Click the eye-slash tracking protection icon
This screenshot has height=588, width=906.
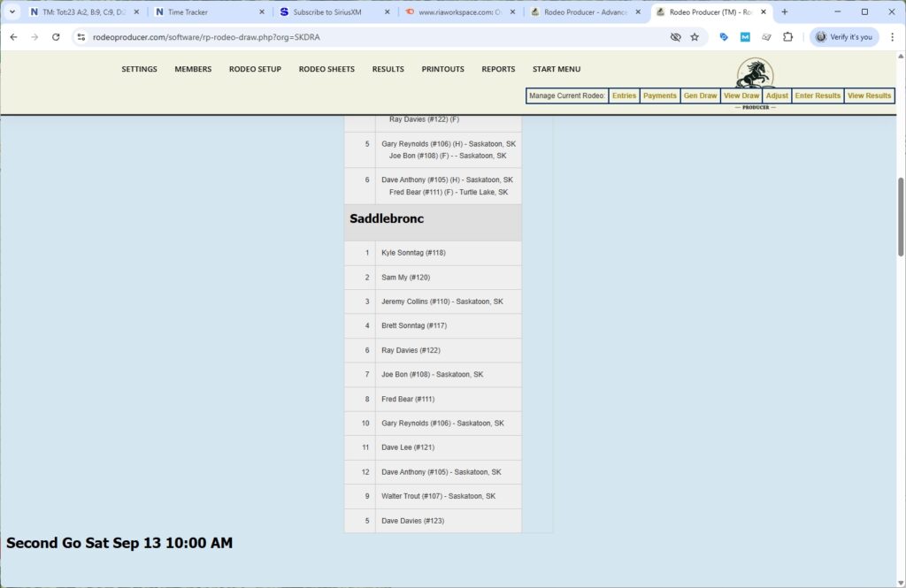point(675,37)
